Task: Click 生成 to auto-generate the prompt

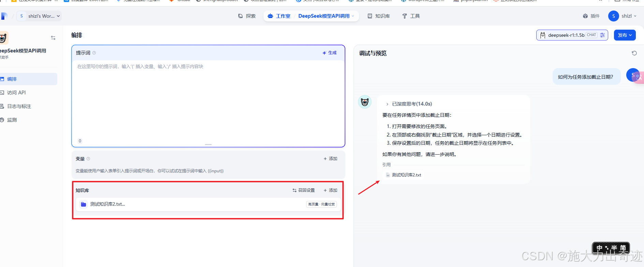Action: [x=329, y=53]
